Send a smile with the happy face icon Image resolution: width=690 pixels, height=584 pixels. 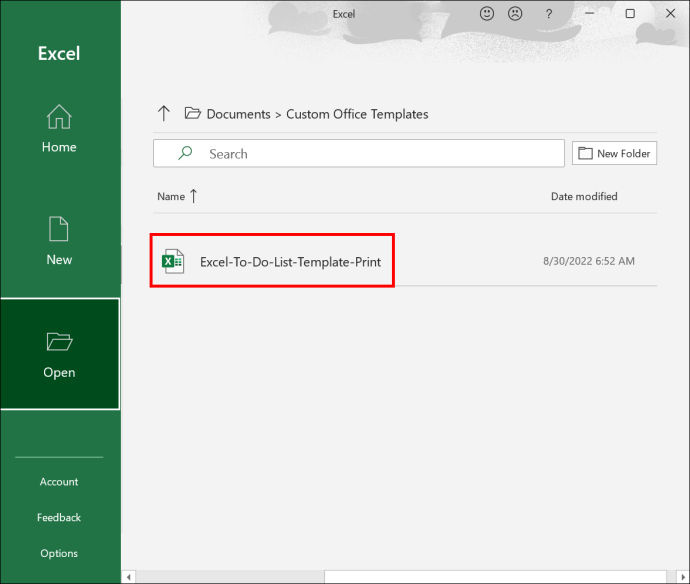point(487,14)
